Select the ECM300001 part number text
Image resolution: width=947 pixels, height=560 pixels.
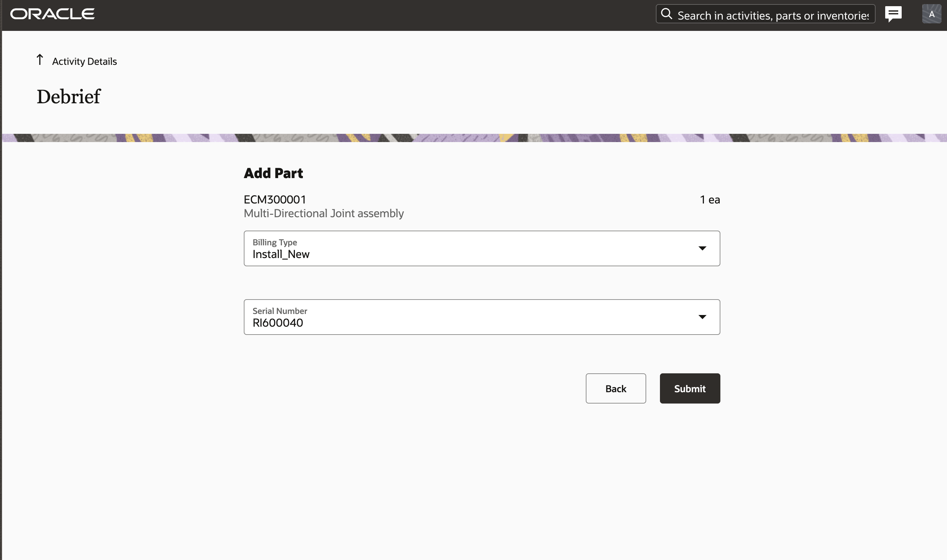pyautogui.click(x=274, y=199)
